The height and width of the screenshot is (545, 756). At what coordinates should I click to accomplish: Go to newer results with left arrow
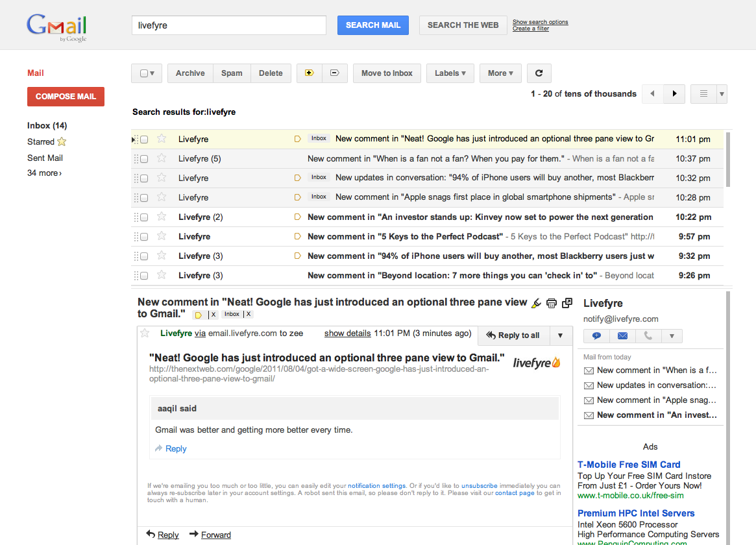[x=652, y=93]
